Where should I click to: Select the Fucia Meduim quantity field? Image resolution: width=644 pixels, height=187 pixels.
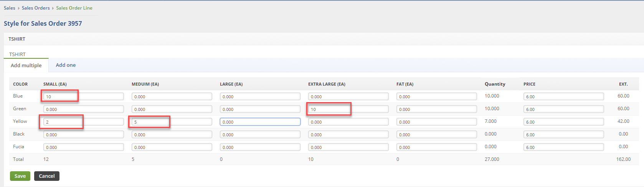[x=172, y=147]
